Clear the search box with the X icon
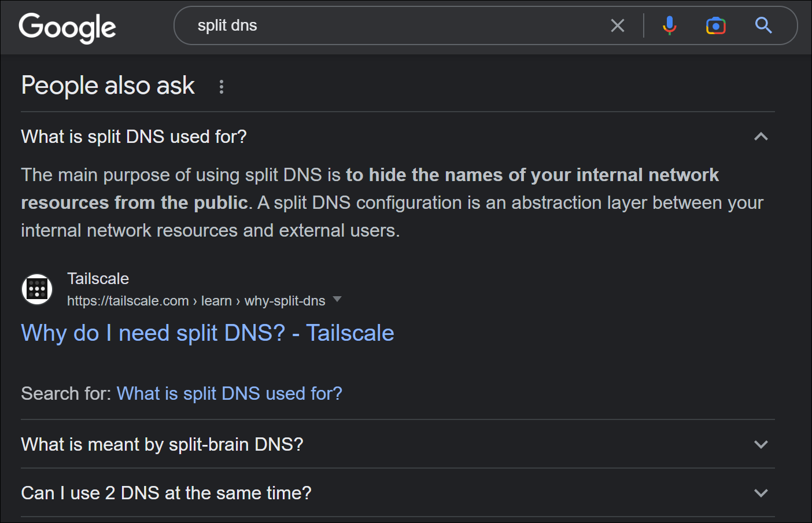 (x=618, y=25)
